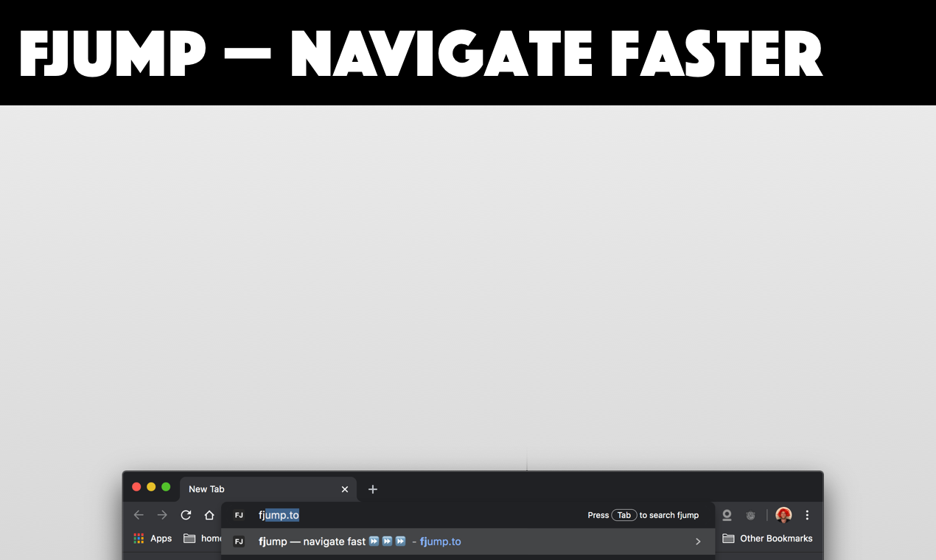Open the Other Bookmarks folder
Screen dimensions: 936x560
pyautogui.click(x=767, y=539)
